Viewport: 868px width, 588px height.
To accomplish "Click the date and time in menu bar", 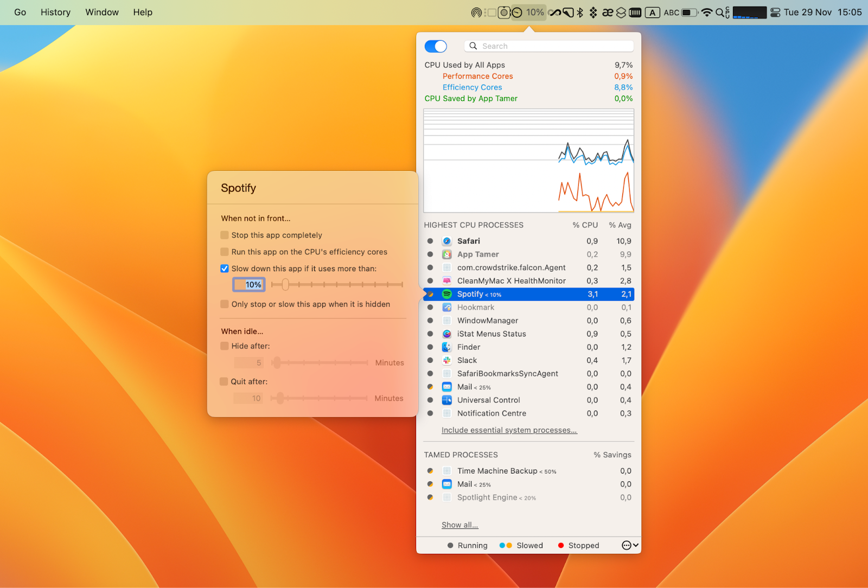I will click(x=822, y=12).
